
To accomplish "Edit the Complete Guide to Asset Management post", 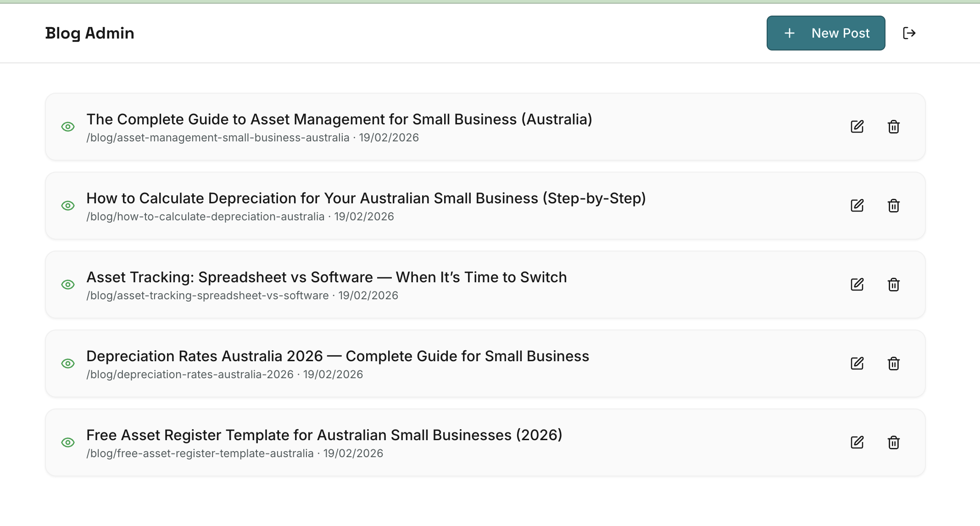I will tap(857, 127).
